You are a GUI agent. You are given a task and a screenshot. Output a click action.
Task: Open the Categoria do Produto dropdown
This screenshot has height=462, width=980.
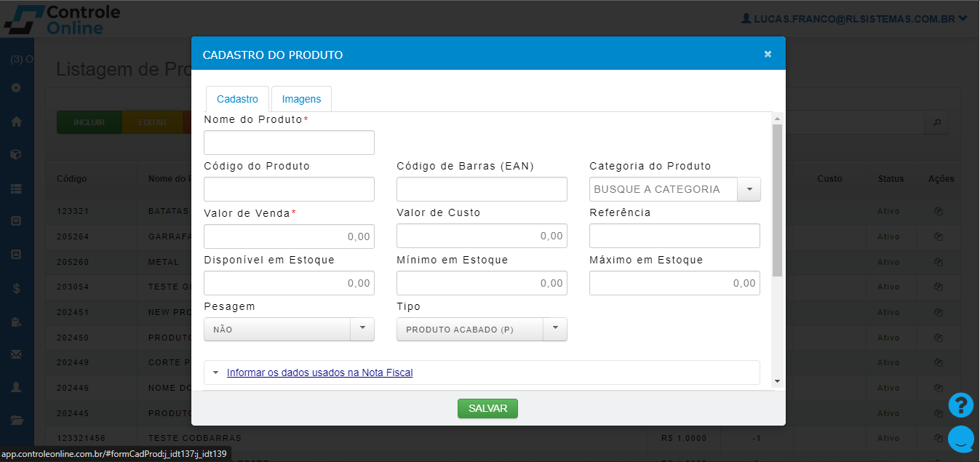tap(749, 189)
